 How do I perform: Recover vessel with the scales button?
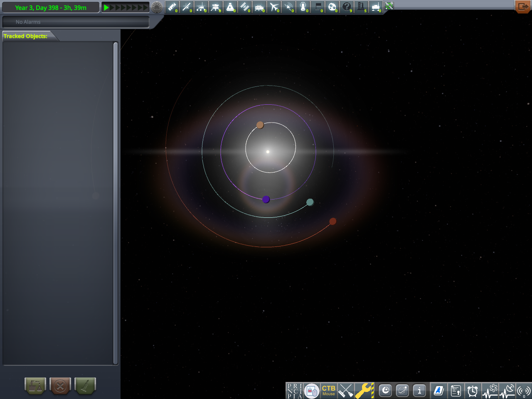[35, 386]
